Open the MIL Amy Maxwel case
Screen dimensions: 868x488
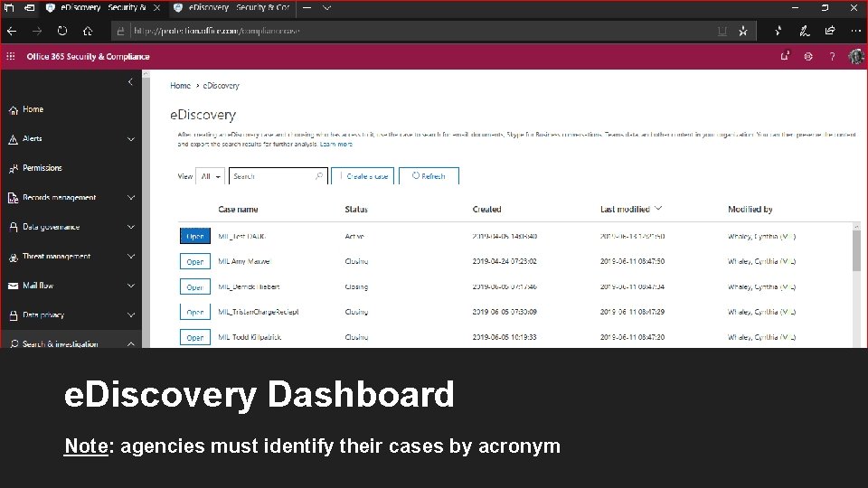195,262
